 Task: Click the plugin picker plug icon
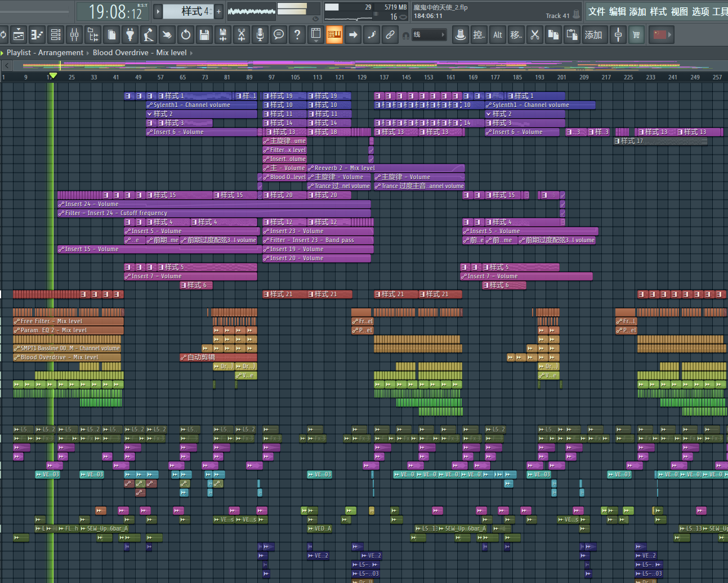click(130, 35)
